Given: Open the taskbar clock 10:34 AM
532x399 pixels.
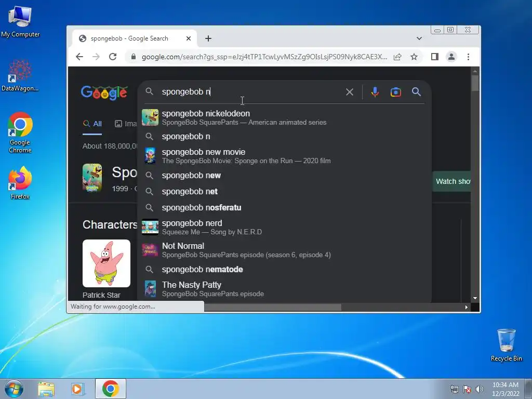Looking at the screenshot, I should (x=505, y=389).
